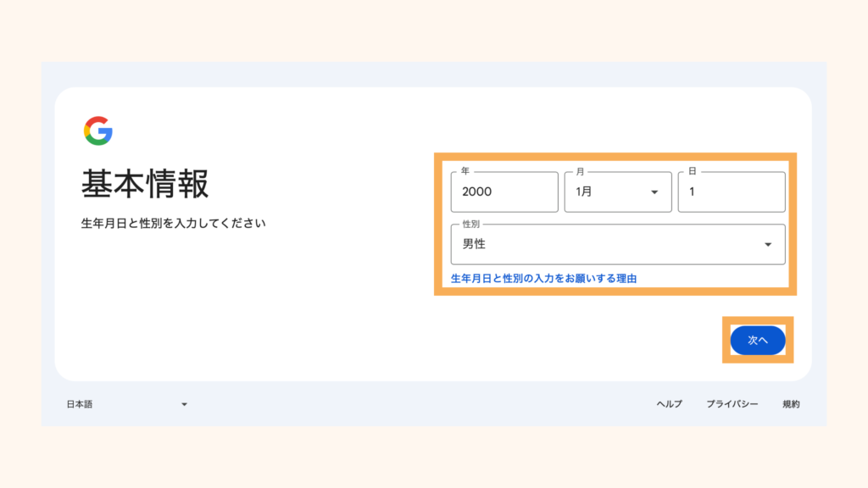The width and height of the screenshot is (868, 488).
Task: Click the dropdown arrow on the 月 field
Action: pyautogui.click(x=655, y=192)
